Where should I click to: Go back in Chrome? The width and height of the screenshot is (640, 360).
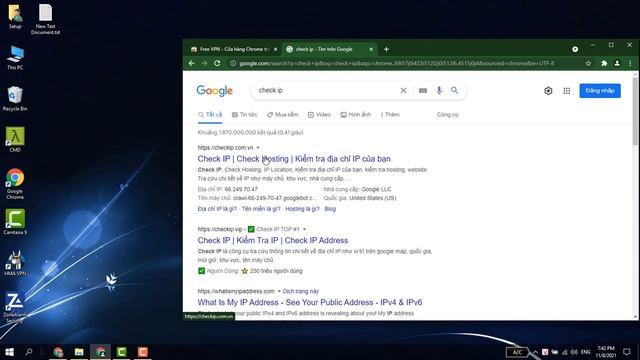[x=191, y=63]
